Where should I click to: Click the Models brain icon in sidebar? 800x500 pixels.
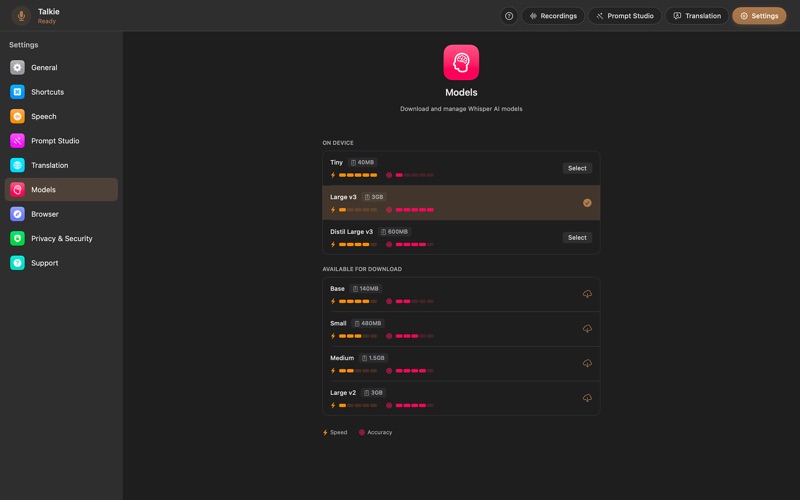[x=17, y=190]
